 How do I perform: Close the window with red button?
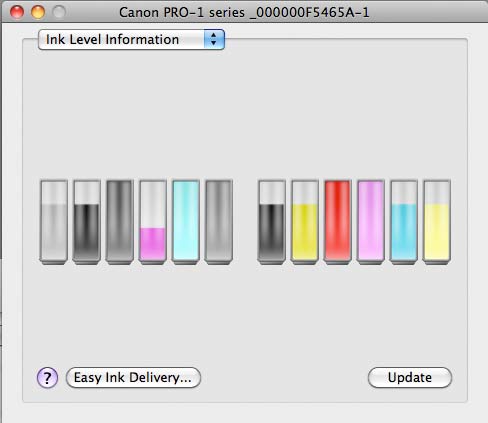pos(17,12)
